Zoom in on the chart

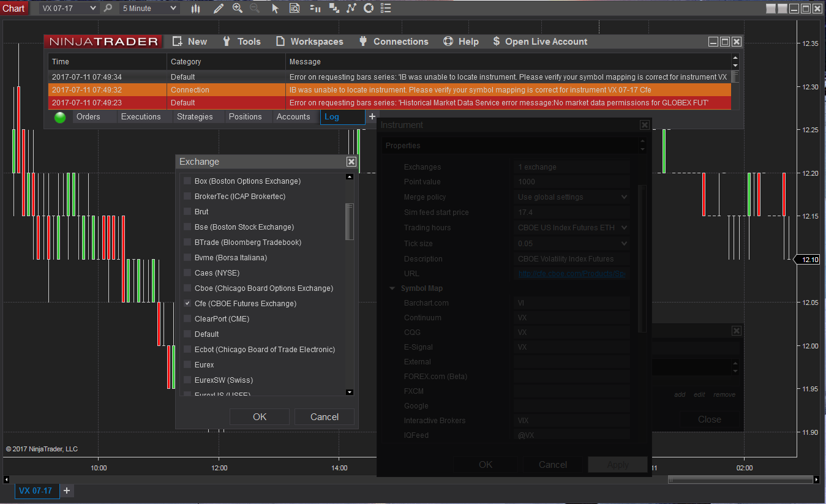pos(238,9)
